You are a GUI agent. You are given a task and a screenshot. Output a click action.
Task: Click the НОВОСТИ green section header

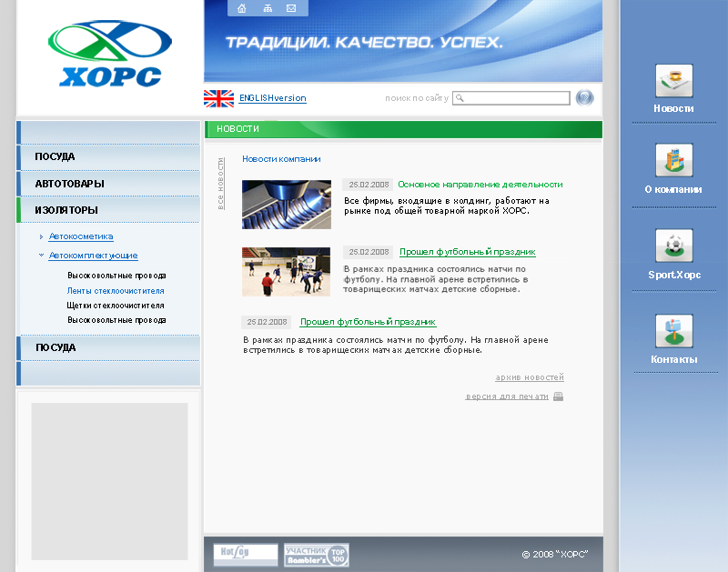click(x=403, y=129)
